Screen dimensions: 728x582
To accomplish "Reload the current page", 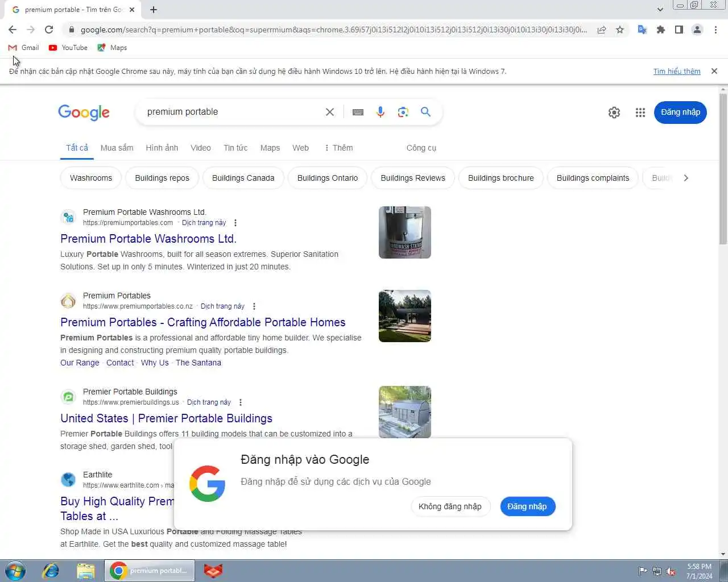I will (x=49, y=30).
